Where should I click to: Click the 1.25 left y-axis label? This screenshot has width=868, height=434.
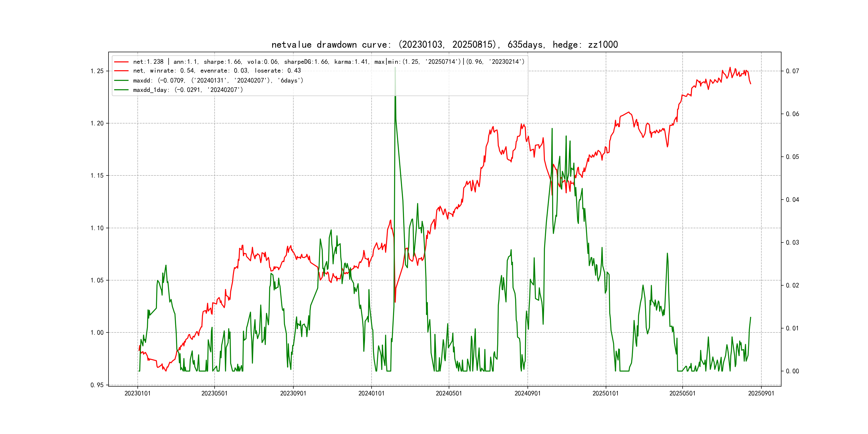(97, 71)
